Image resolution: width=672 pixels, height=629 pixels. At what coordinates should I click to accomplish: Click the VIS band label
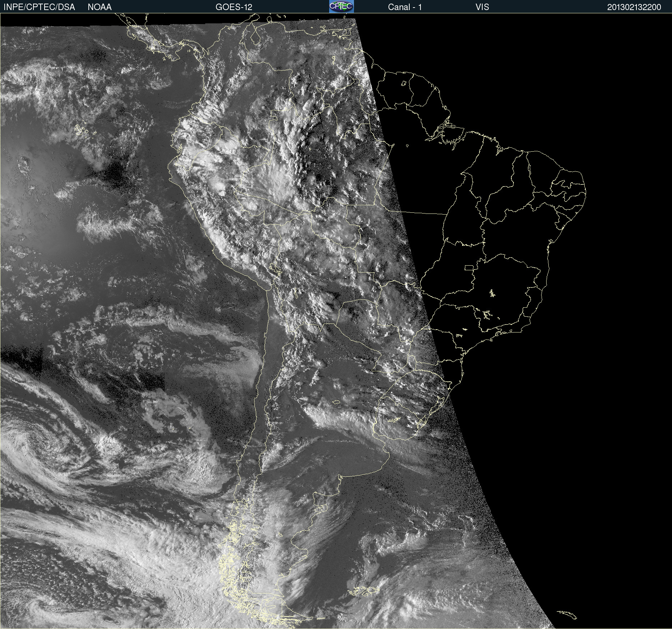tap(482, 7)
